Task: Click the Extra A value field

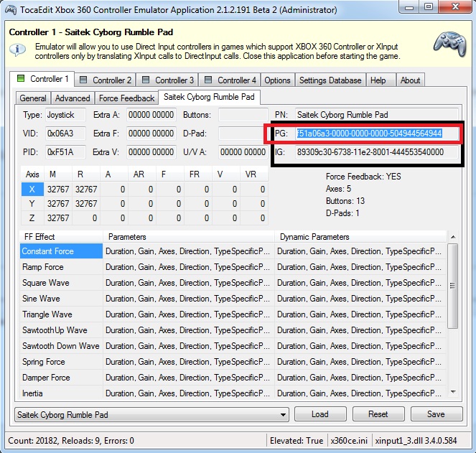Action: pos(151,115)
